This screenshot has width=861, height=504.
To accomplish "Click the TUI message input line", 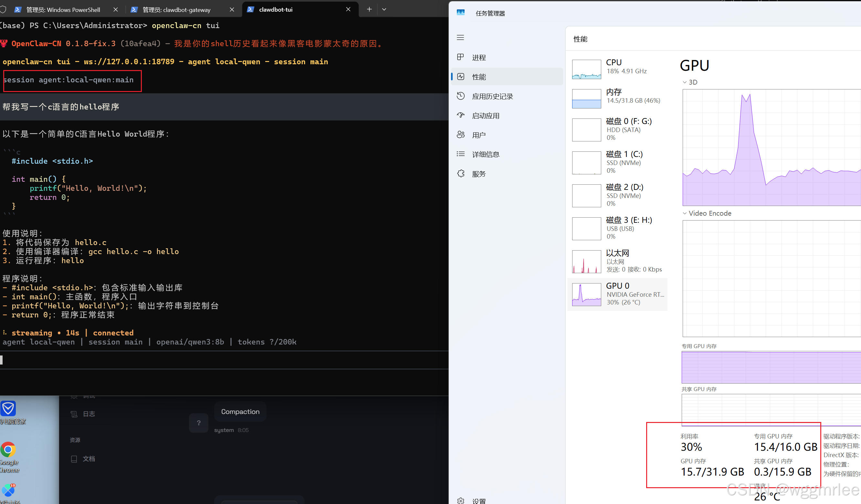I will (x=222, y=360).
